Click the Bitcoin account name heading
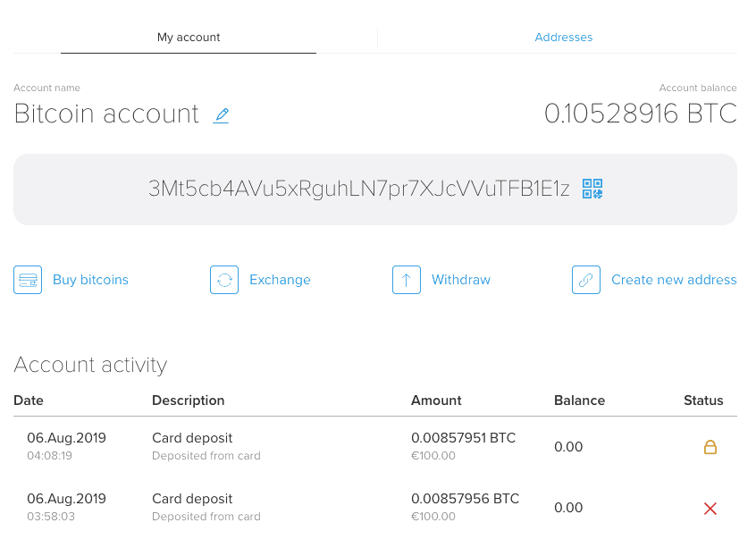 106,114
